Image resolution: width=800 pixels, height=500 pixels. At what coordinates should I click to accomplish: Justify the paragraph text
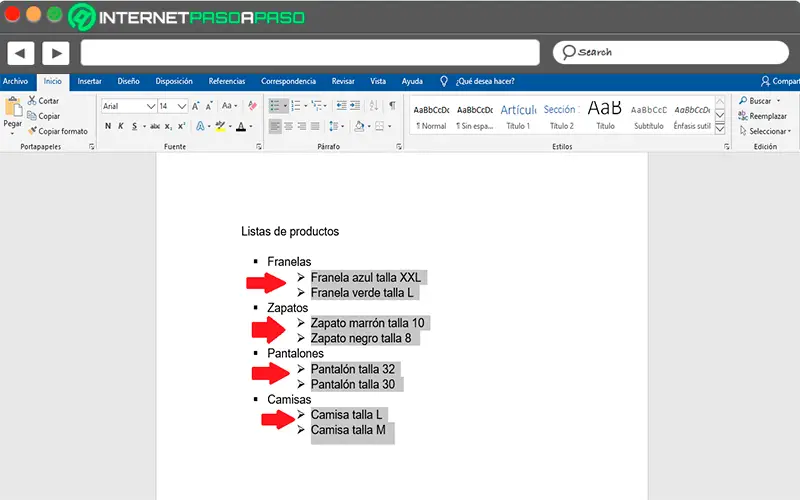pyautogui.click(x=315, y=126)
